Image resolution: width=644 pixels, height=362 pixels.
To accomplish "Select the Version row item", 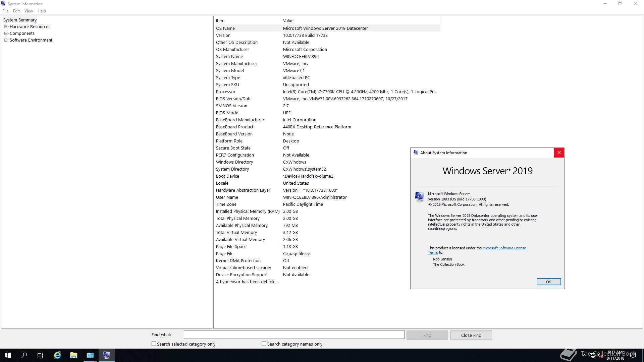I will tap(327, 35).
